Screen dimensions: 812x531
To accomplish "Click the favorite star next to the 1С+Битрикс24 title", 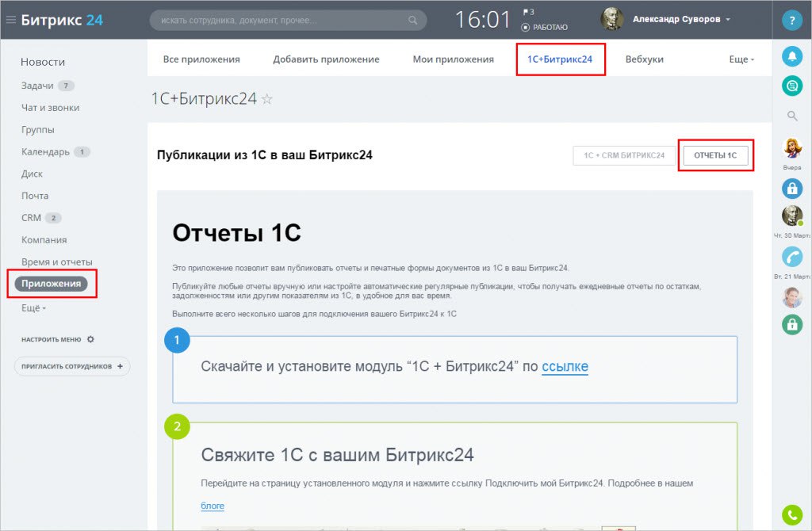I will point(266,99).
